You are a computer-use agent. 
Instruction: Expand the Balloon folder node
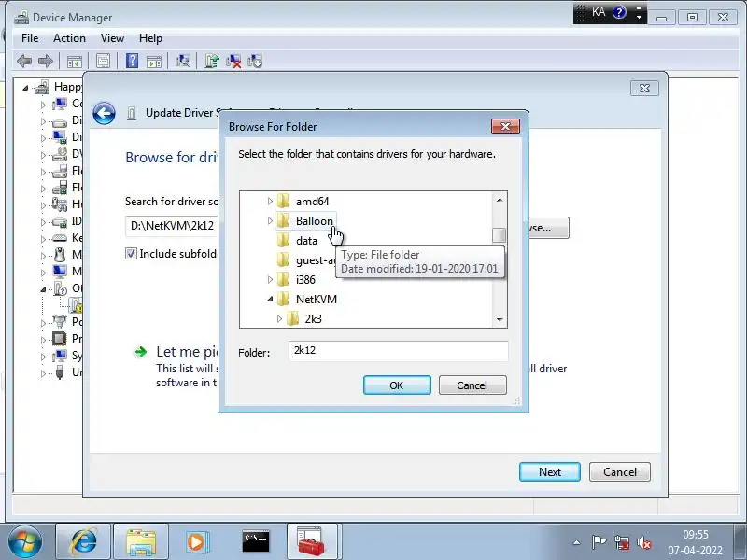[x=270, y=220]
